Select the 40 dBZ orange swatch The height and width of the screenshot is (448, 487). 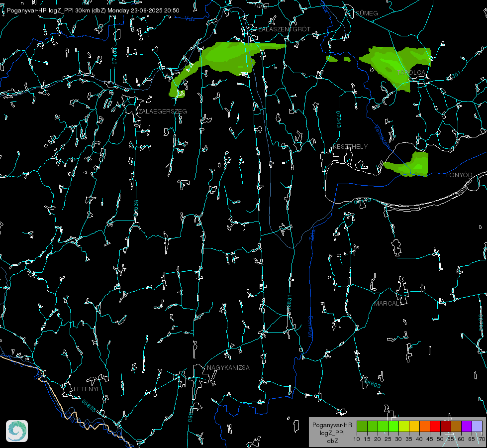click(425, 426)
